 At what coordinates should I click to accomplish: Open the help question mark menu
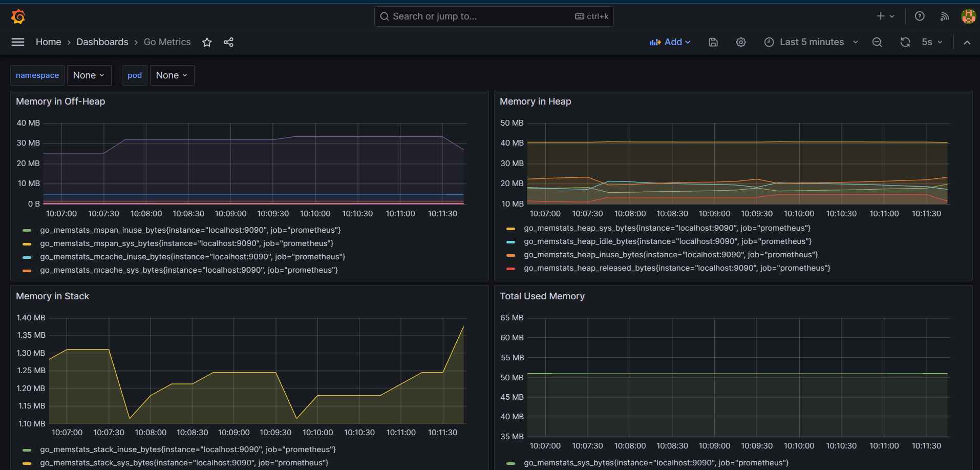click(920, 16)
